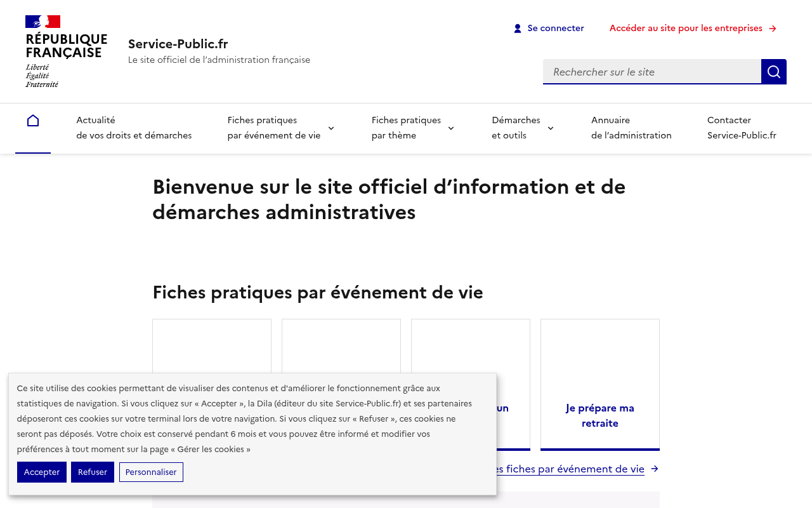Expand Fiches pratiques par thème menu
The width and height of the screenshot is (812, 508).
(x=413, y=128)
